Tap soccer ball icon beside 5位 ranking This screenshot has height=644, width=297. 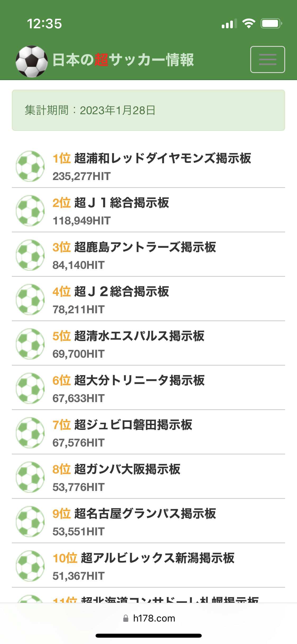tap(30, 344)
